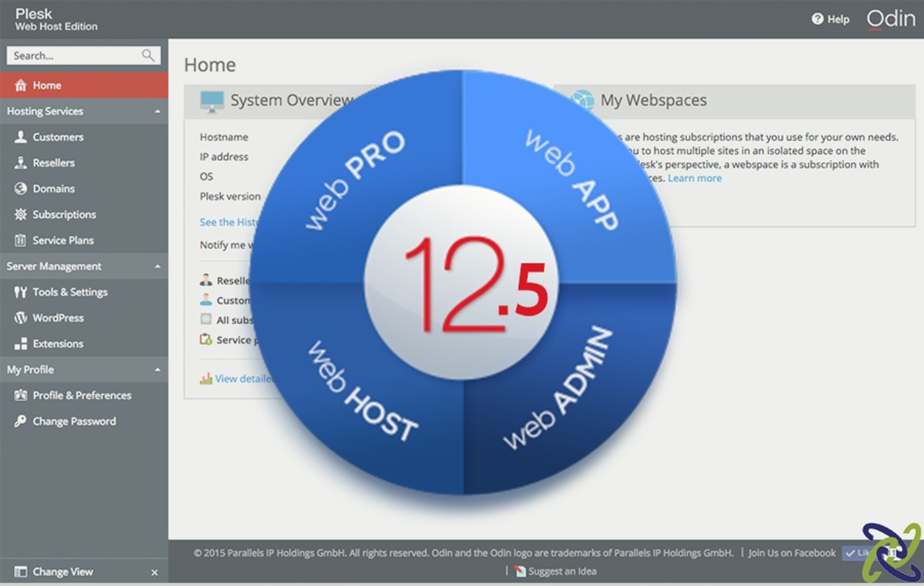Click the System Overview monitor icon

pos(212,101)
